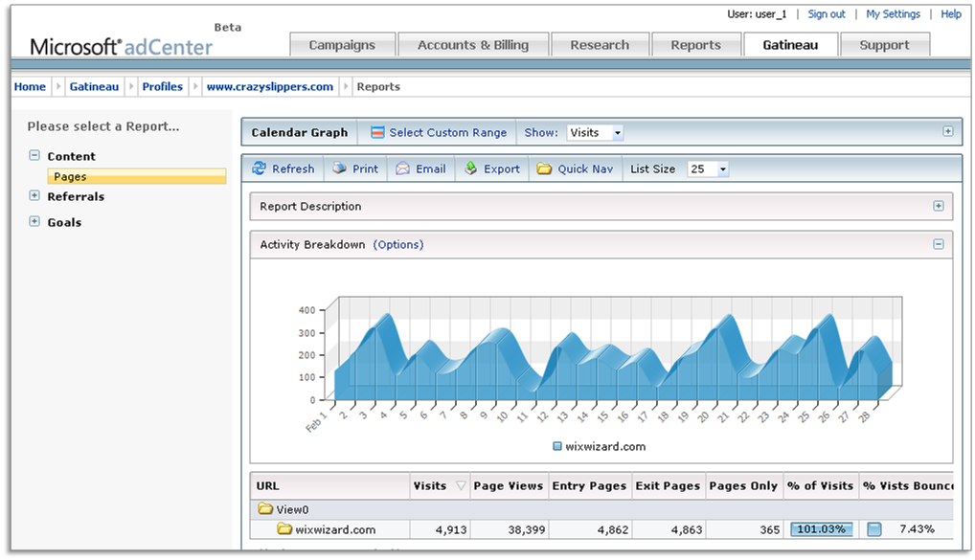This screenshot has height=560, width=975.
Task: Sort table by Visits column header
Action: [430, 485]
